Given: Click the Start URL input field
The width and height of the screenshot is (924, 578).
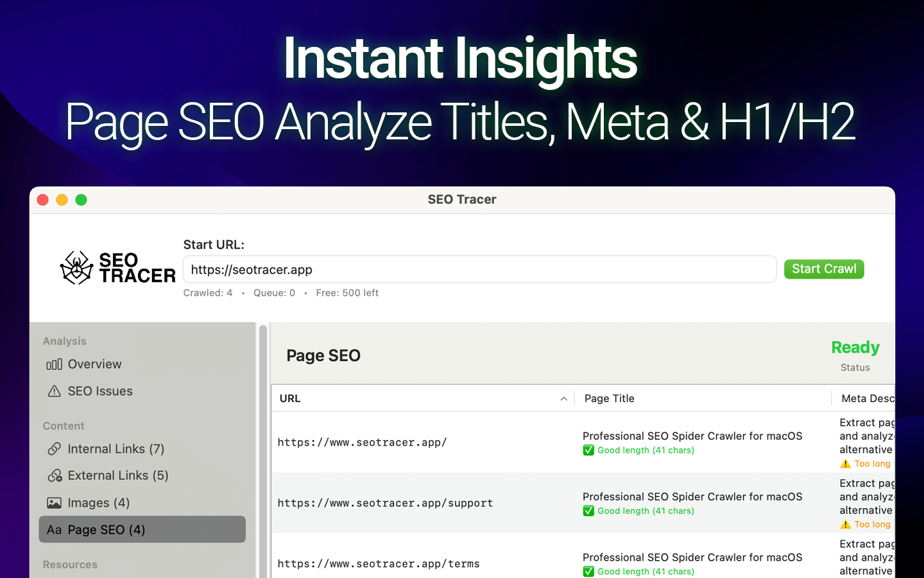Looking at the screenshot, I should [x=479, y=270].
